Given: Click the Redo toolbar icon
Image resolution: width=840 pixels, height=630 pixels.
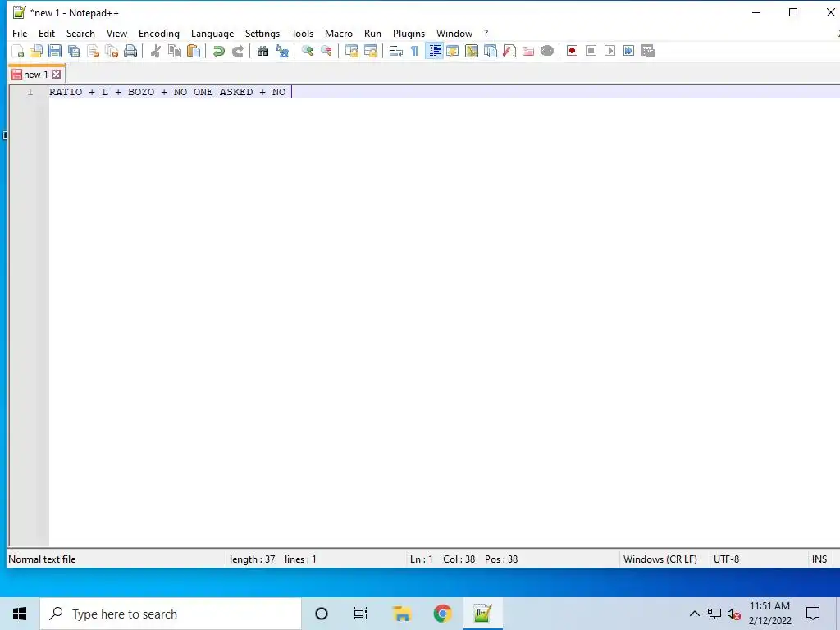Looking at the screenshot, I should [x=238, y=51].
